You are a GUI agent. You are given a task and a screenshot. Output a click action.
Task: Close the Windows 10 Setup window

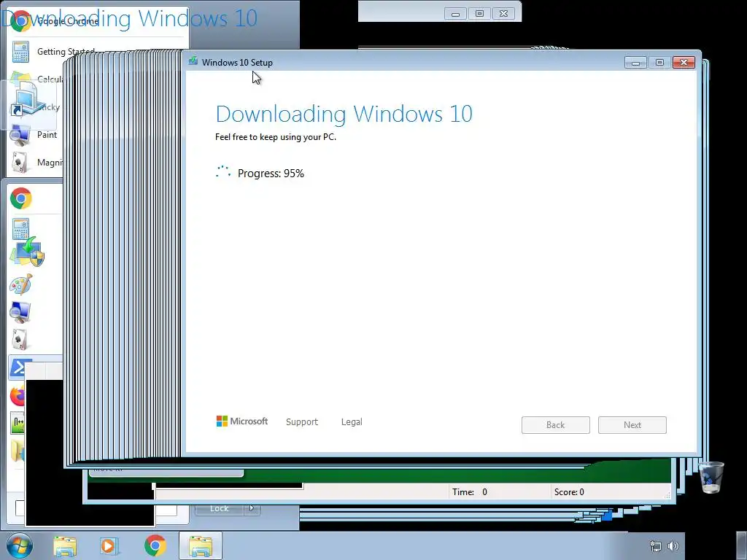coord(684,63)
